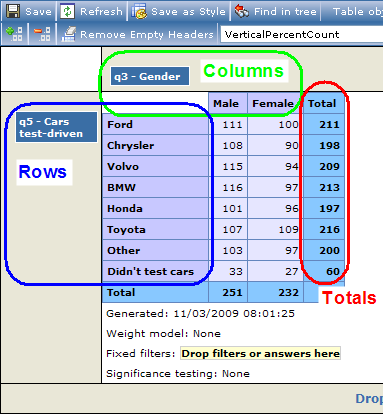This screenshot has width=383, height=414.
Task: Select the q5 - Cars test-driven row variable
Action: (56, 127)
